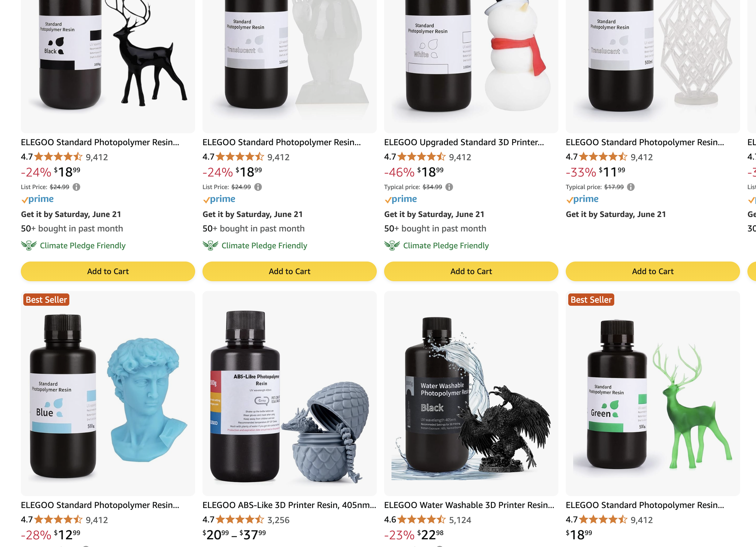Open ELEGOO ABS-Like 3D Printer Resin title link
This screenshot has height=547, width=756.
coord(289,505)
